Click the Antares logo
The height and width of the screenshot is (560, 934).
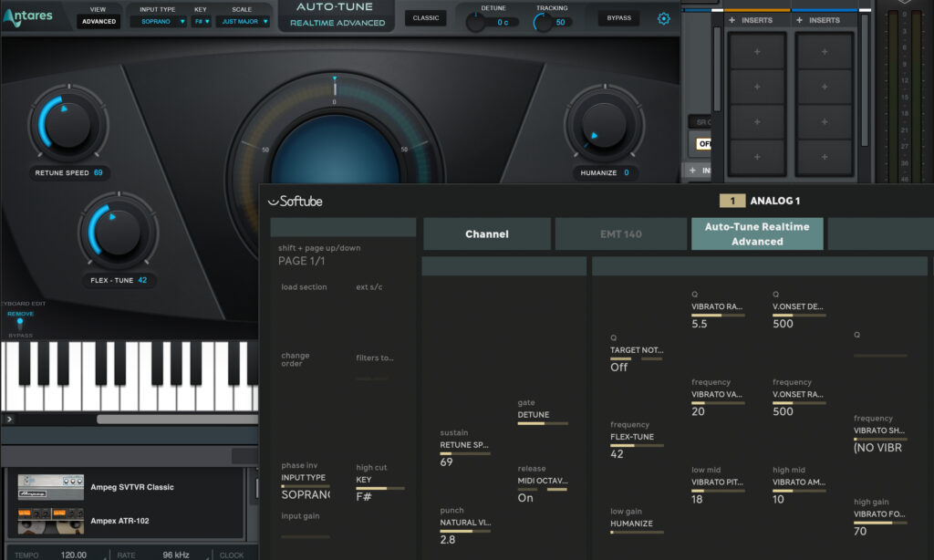click(x=28, y=16)
